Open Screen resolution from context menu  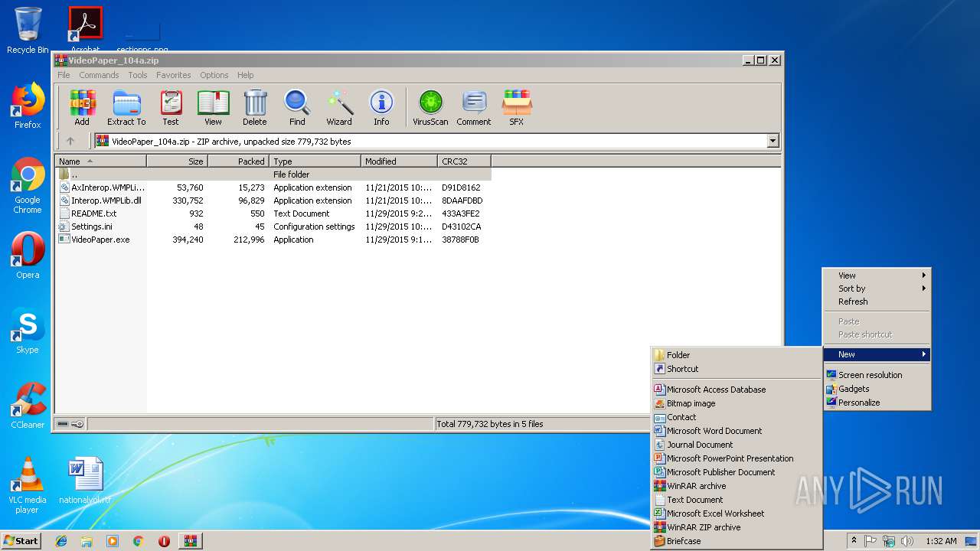click(877, 375)
